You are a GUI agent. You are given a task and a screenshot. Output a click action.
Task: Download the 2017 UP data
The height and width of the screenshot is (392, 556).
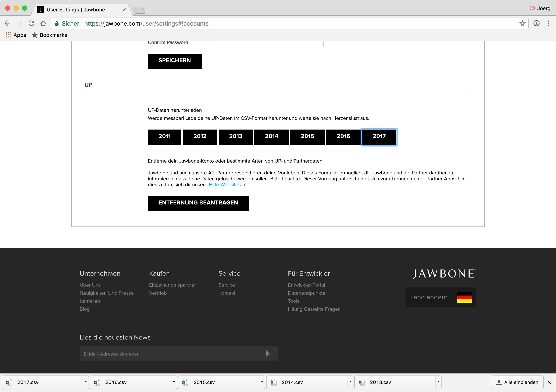(x=379, y=137)
